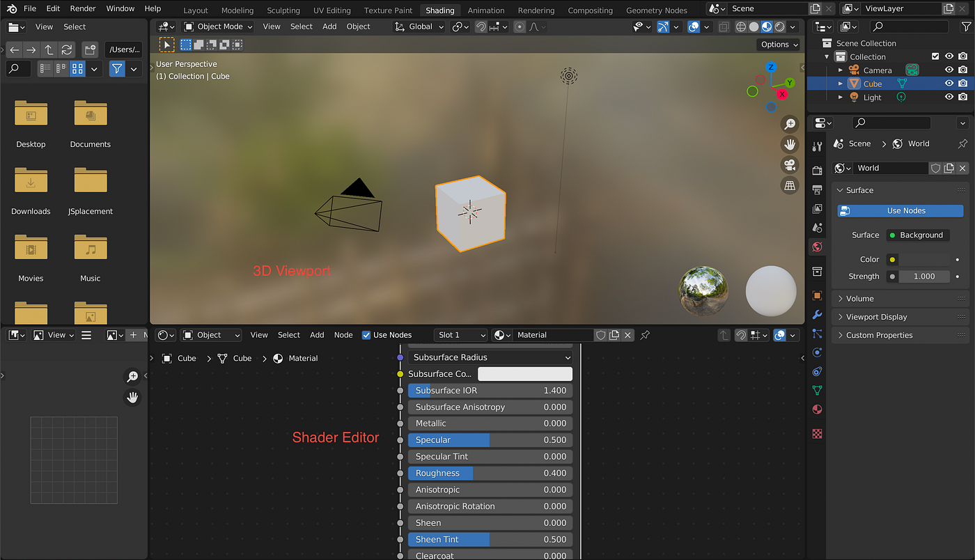Toggle snapping magnet in viewport header
Image resolution: width=975 pixels, height=560 pixels.
pyautogui.click(x=481, y=26)
